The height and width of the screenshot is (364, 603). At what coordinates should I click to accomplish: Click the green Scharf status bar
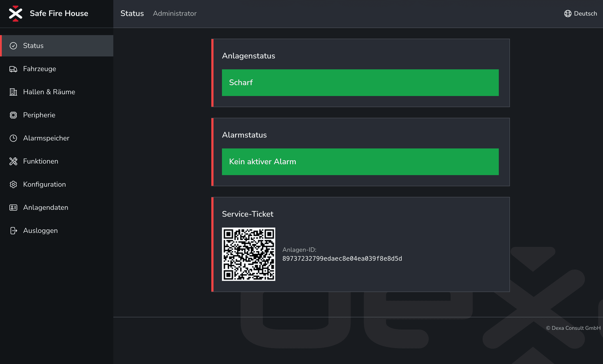coord(360,83)
